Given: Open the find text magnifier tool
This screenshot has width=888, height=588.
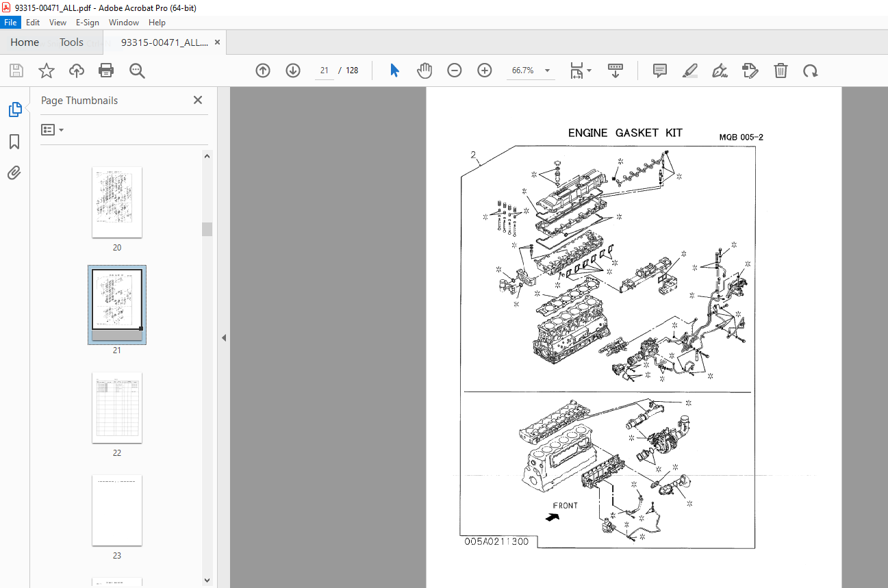Looking at the screenshot, I should point(137,71).
